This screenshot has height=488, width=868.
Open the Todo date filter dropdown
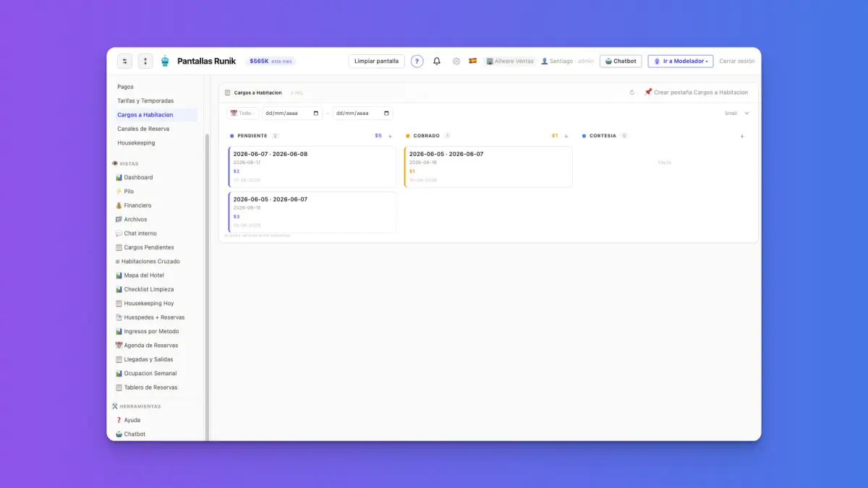tap(242, 114)
